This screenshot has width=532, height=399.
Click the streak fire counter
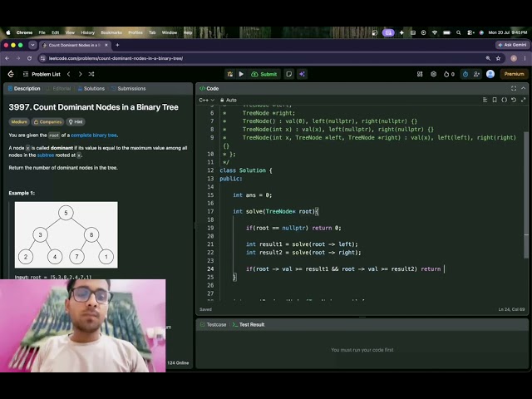[x=449, y=74]
